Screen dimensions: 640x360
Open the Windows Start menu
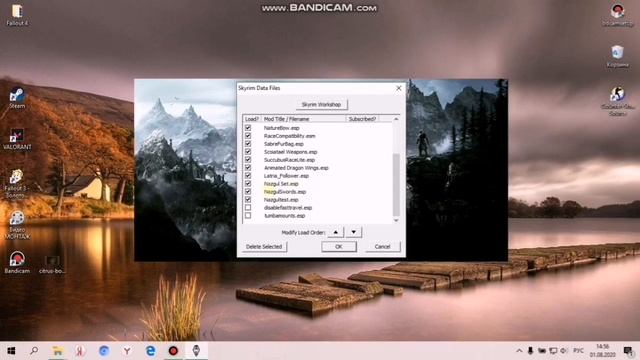point(11,351)
